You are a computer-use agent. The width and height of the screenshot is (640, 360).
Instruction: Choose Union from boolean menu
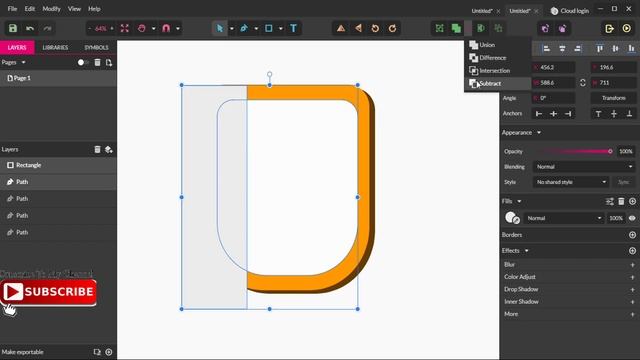498,45
